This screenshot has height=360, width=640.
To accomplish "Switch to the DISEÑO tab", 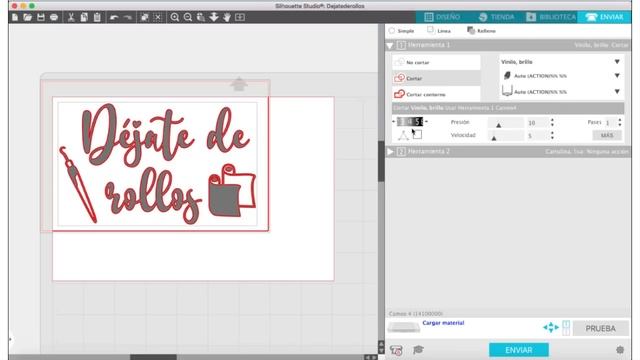I will pos(442,17).
